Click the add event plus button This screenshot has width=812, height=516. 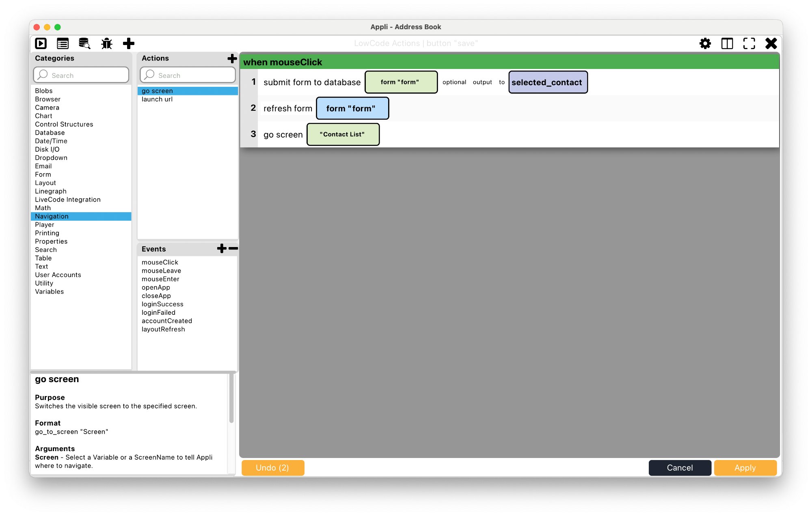tap(222, 248)
